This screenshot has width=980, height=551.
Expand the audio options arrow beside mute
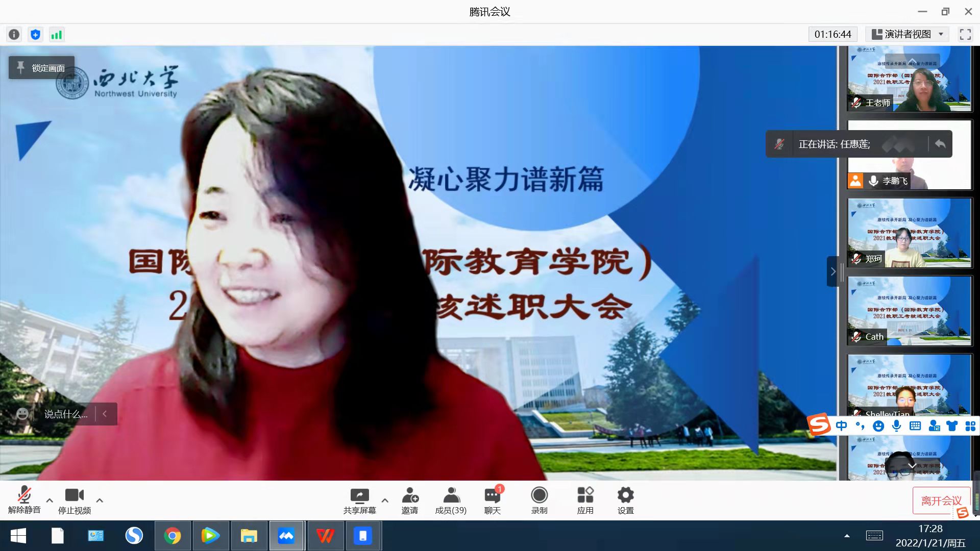click(50, 500)
